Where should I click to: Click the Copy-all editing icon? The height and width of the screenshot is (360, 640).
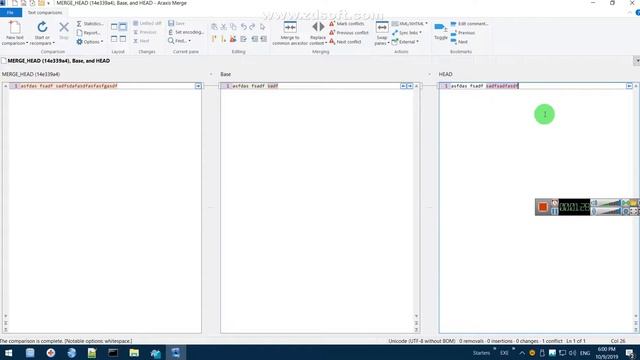214,27
